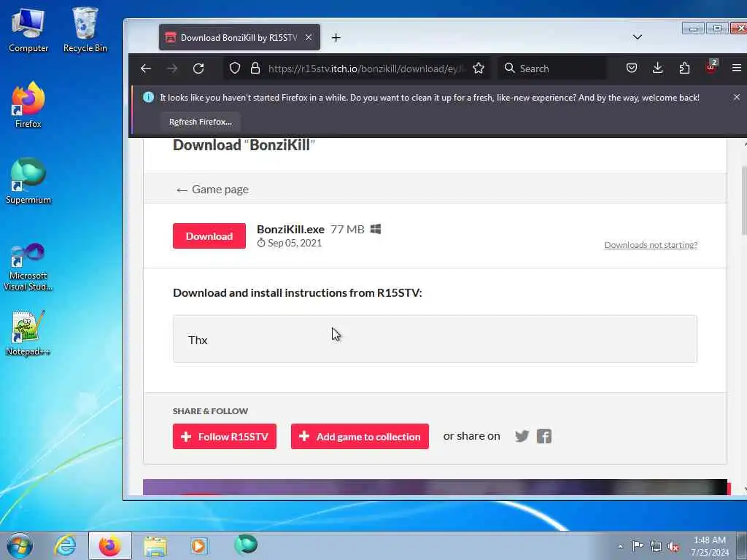
Task: Show hidden tray icons arrow
Action: point(620,546)
